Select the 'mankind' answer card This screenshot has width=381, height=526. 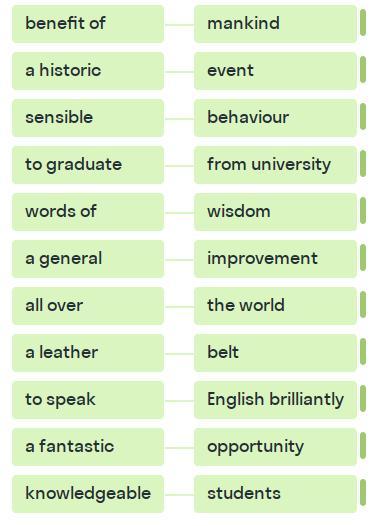point(275,24)
